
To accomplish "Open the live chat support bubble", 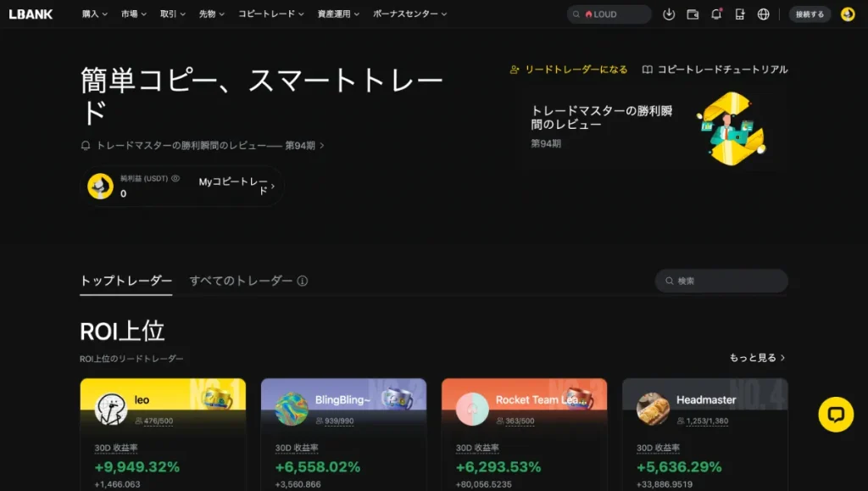I will click(835, 413).
